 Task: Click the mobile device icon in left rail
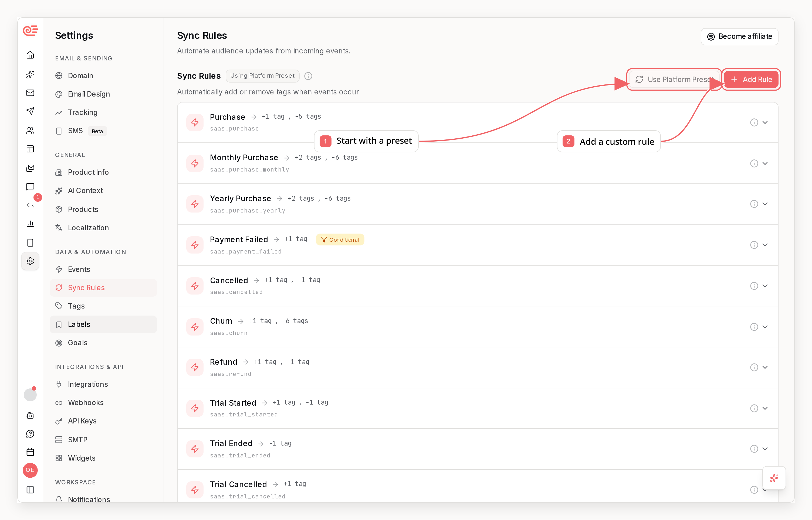point(30,242)
